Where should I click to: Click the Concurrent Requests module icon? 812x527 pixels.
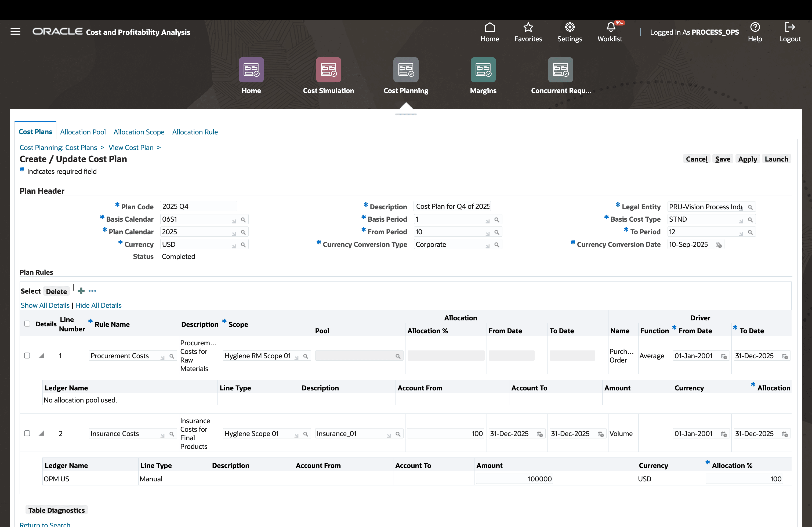560,69
